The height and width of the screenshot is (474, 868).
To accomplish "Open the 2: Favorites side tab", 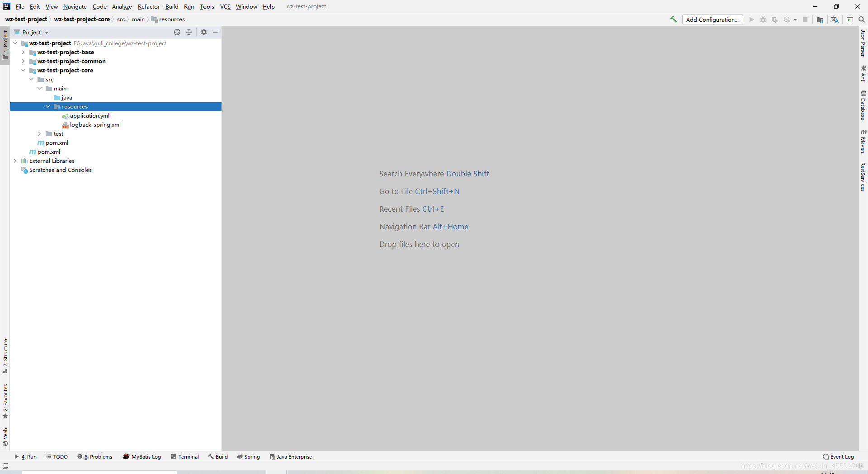I will [5, 401].
